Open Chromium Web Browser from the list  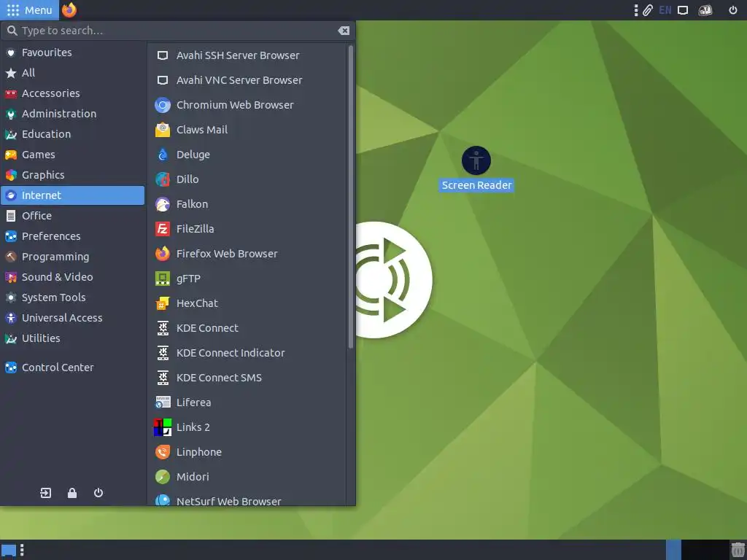tap(247, 105)
